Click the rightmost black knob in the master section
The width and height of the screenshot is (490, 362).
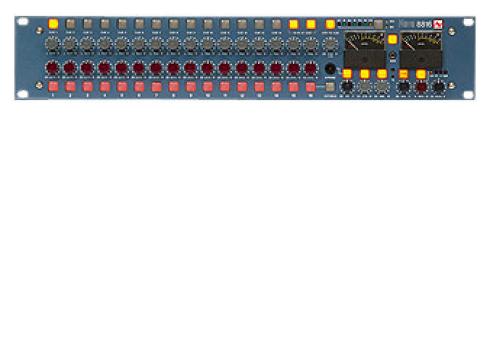coord(439,87)
